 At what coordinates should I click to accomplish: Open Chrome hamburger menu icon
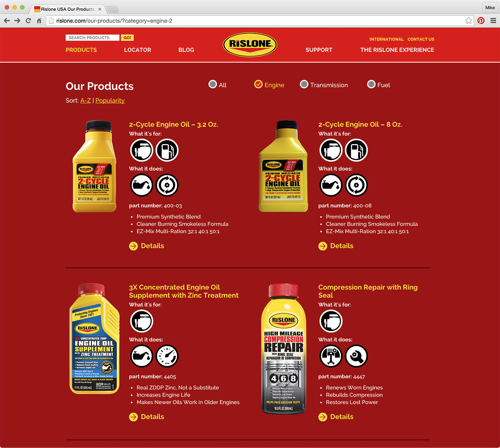[x=493, y=21]
